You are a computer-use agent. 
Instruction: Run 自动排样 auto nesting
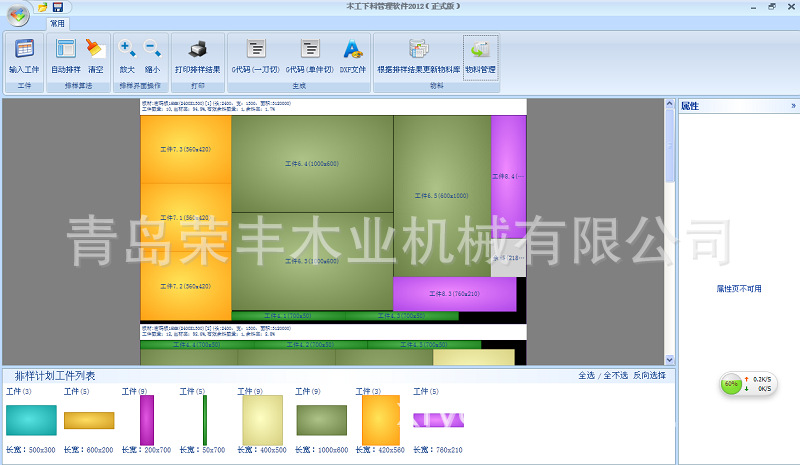[66, 49]
